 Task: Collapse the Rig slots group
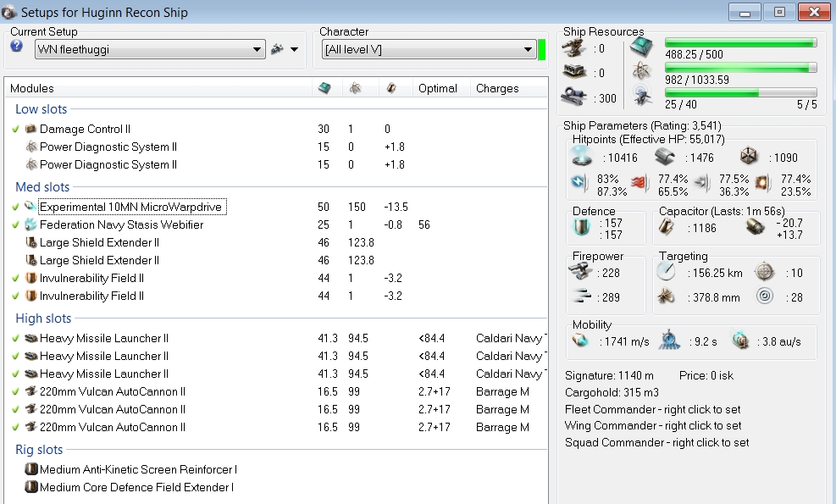(39, 450)
